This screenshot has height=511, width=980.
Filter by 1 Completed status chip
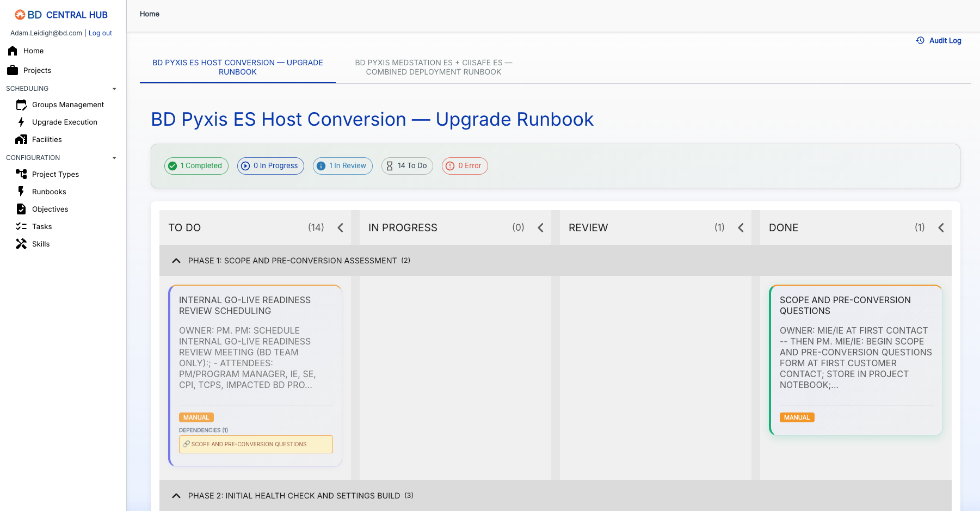point(196,166)
